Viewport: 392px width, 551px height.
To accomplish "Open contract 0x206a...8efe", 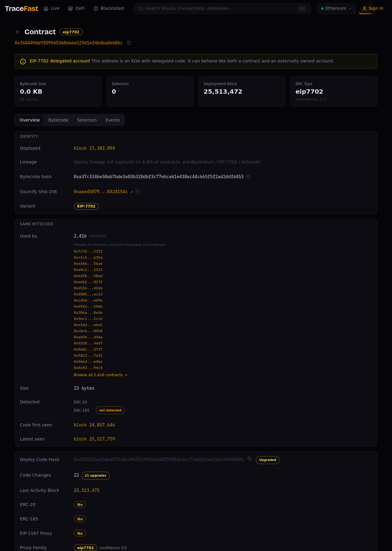I will coord(88,313).
